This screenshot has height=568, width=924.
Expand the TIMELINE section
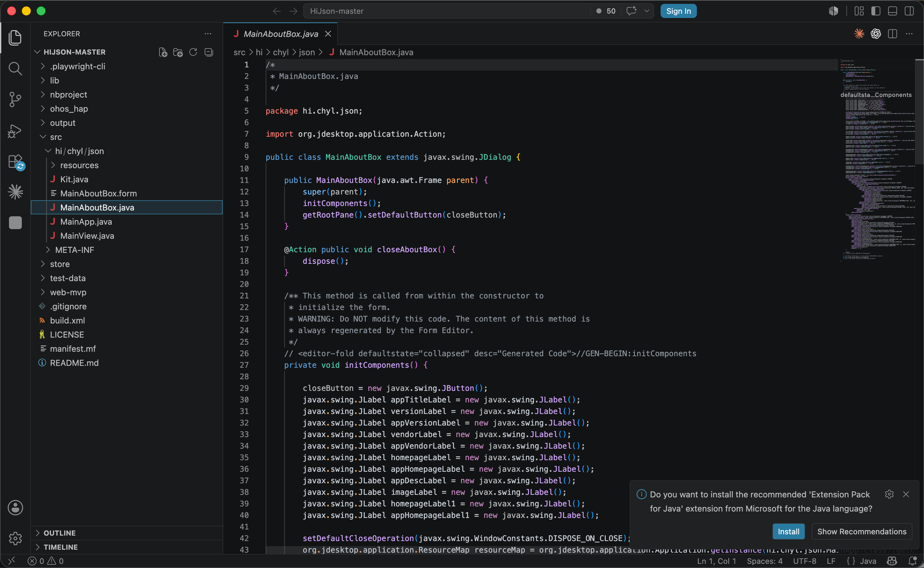[x=126, y=547]
